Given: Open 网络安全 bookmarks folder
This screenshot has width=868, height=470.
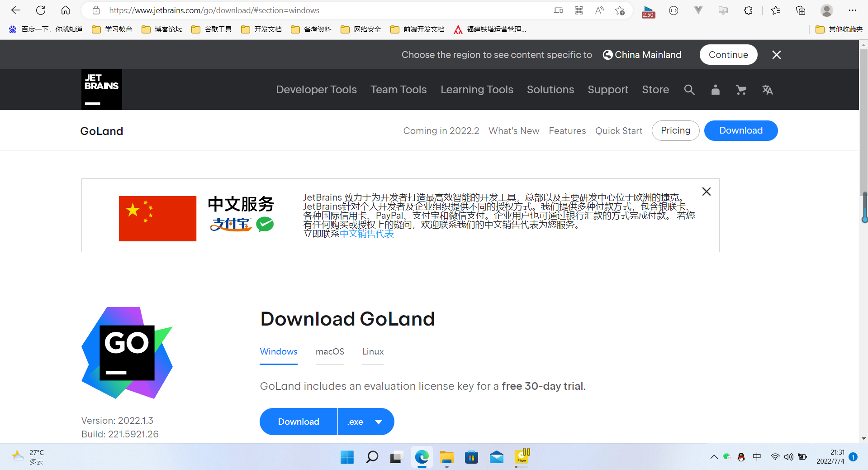Looking at the screenshot, I should pyautogui.click(x=361, y=29).
